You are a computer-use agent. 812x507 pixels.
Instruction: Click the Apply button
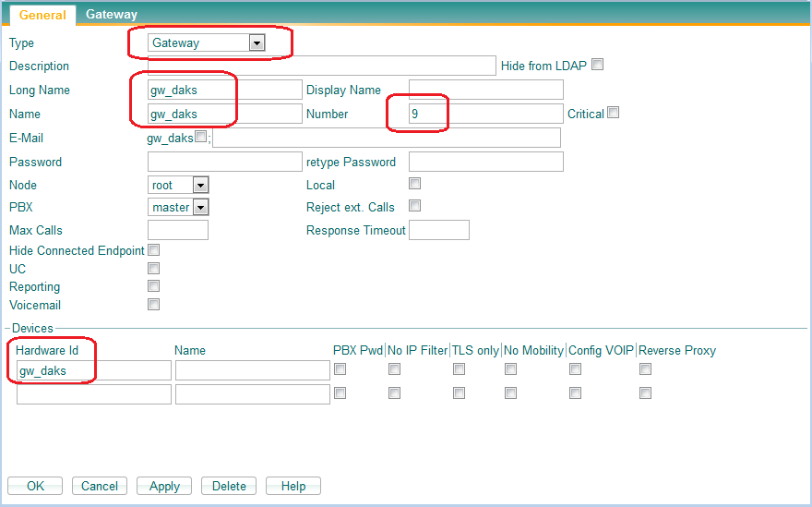click(x=164, y=486)
